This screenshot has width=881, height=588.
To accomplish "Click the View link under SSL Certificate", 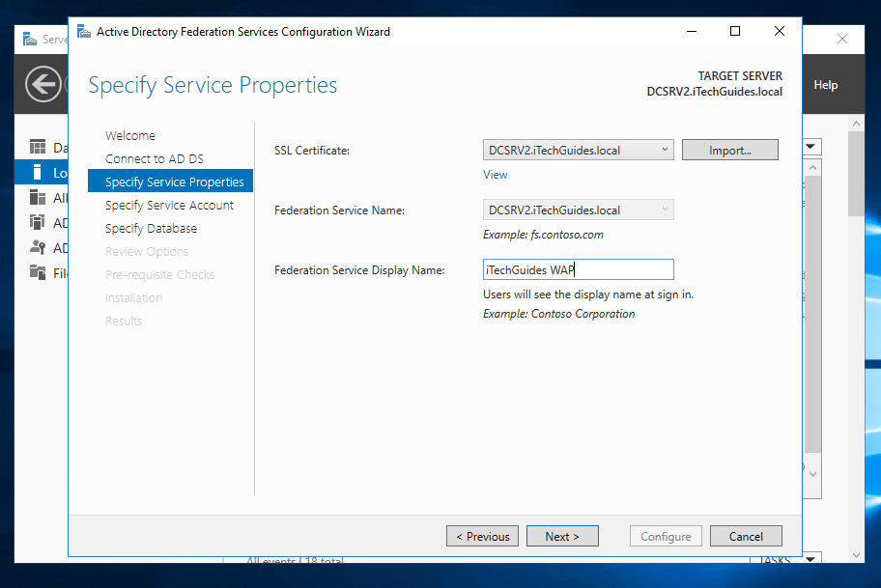I will [x=495, y=175].
